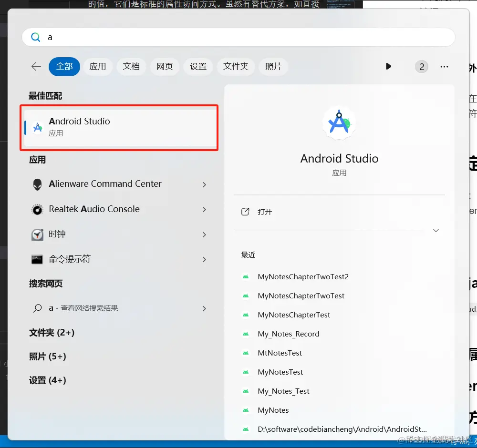This screenshot has width=477, height=448.
Task: Click Android icon beside D:\software path
Action: (x=246, y=429)
